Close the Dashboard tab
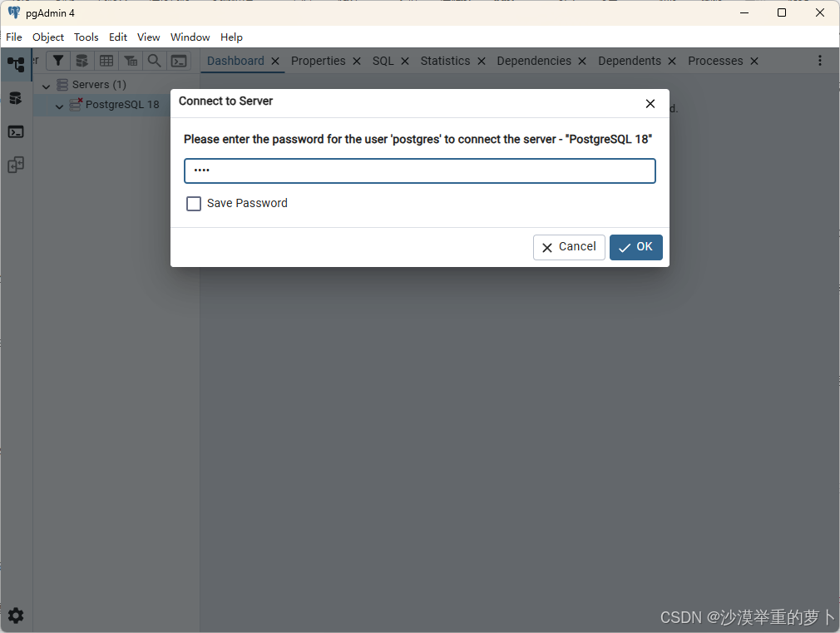This screenshot has height=633, width=840. [275, 61]
